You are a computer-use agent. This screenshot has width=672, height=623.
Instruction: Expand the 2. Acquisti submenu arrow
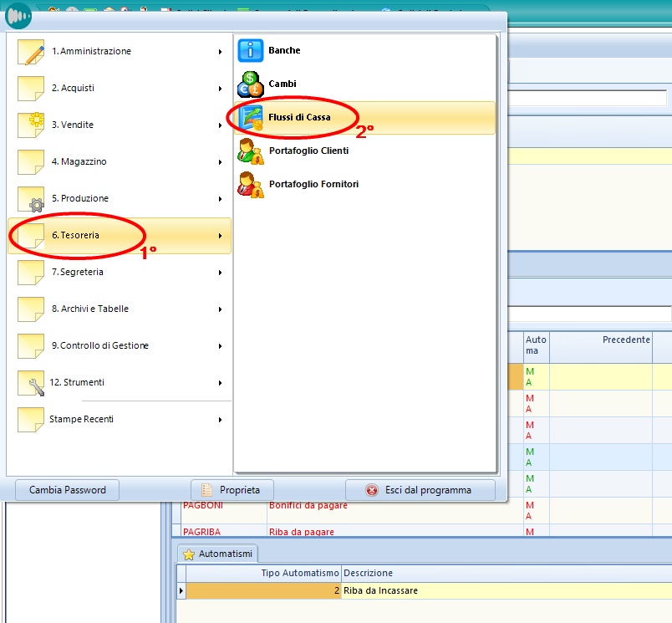[x=221, y=89]
